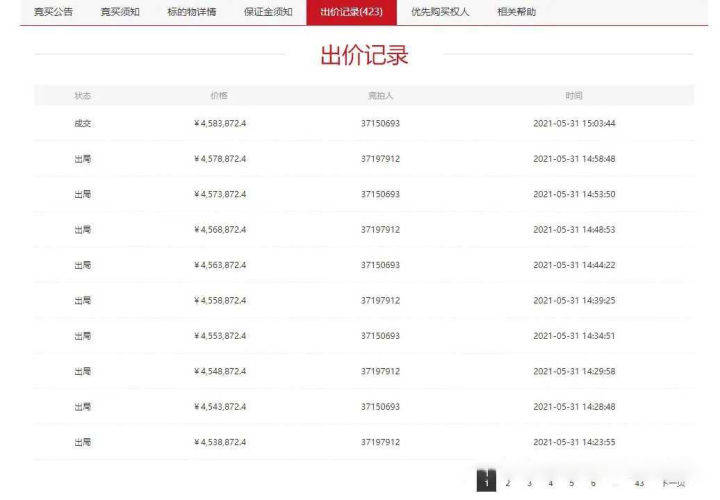Navigate to page 6 of records
The height and width of the screenshot is (500, 720).
pyautogui.click(x=593, y=483)
